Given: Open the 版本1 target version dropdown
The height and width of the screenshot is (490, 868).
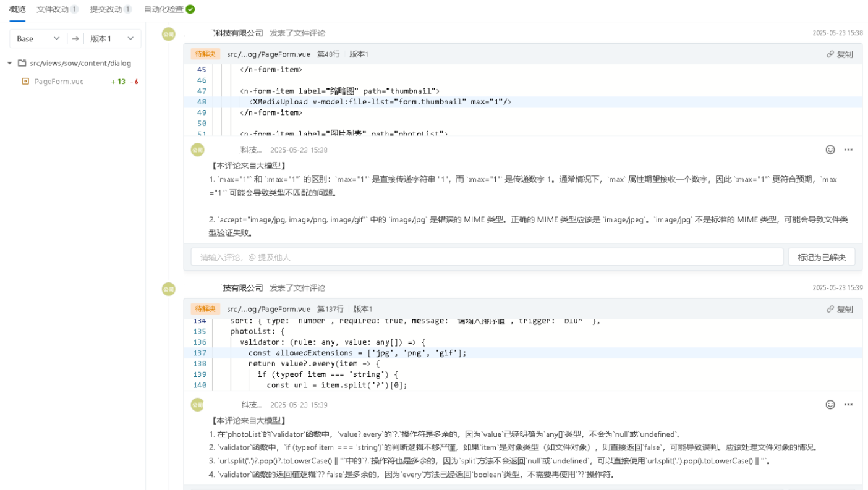Looking at the screenshot, I should tap(112, 38).
